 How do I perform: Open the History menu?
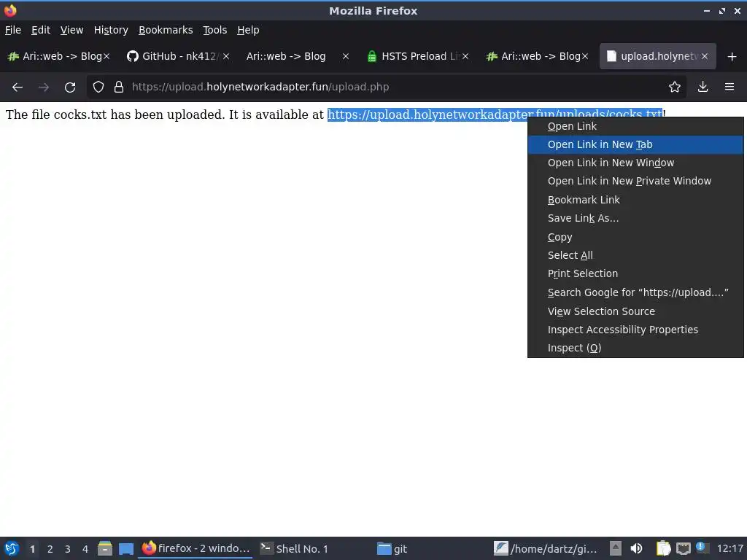(111, 30)
